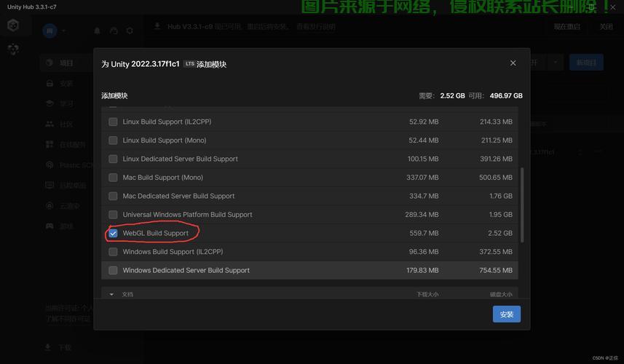Click the download icon in update banner
624x364 pixels.
pyautogui.click(x=157, y=26)
